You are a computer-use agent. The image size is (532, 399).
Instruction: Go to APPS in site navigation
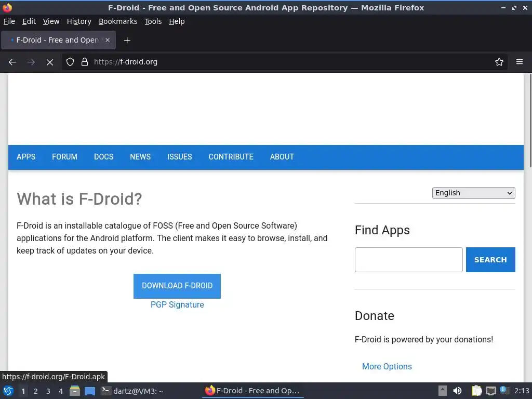click(x=26, y=157)
